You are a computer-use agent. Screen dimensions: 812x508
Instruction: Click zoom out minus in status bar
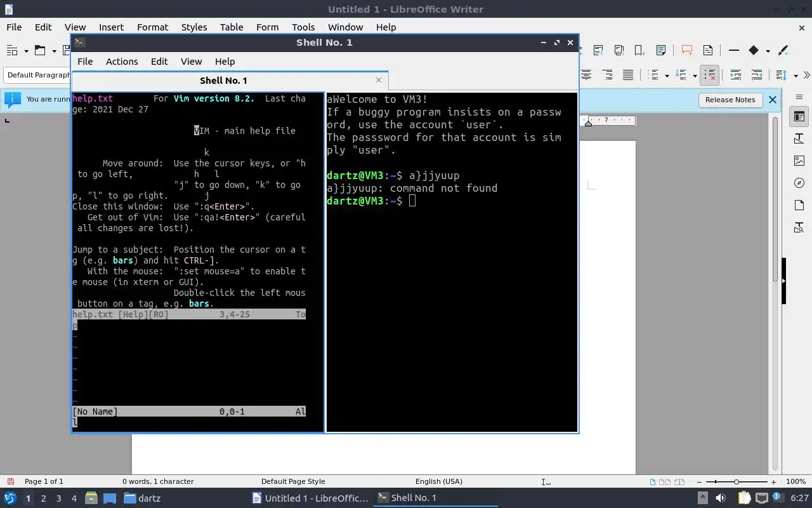pos(698,481)
